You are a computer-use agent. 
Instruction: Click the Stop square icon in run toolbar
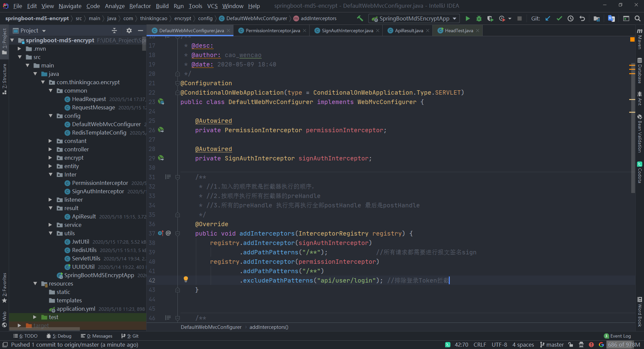coord(520,18)
